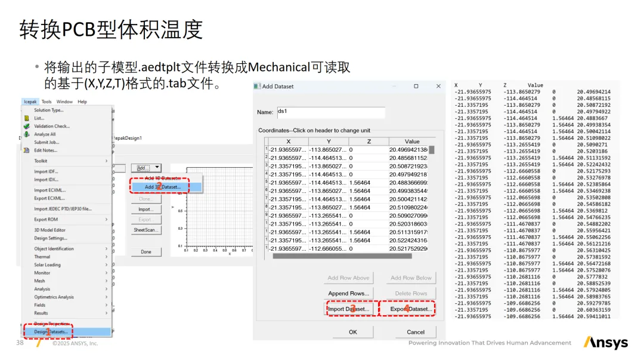Viewport: 644px width, 363px height.
Task: Click the Clone button
Action: click(146, 199)
